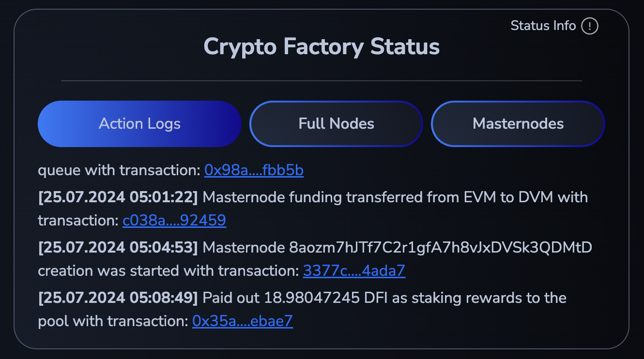Image resolution: width=644 pixels, height=359 pixels.
Task: Select the Action Logs tab
Action: click(139, 124)
